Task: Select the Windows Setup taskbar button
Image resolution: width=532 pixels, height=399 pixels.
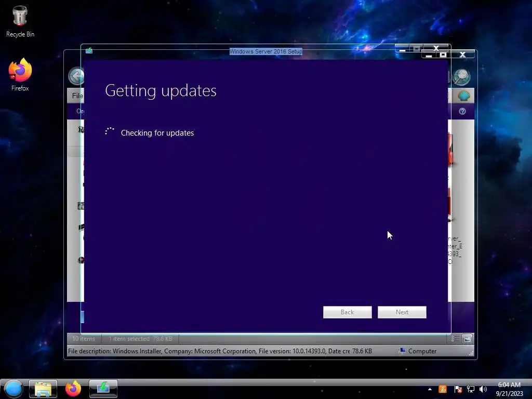Action: [103, 389]
